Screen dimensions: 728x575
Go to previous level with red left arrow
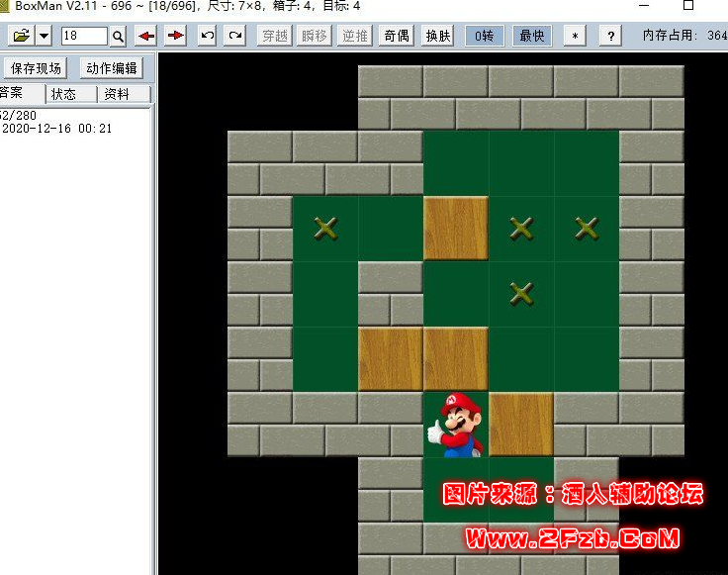[146, 37]
